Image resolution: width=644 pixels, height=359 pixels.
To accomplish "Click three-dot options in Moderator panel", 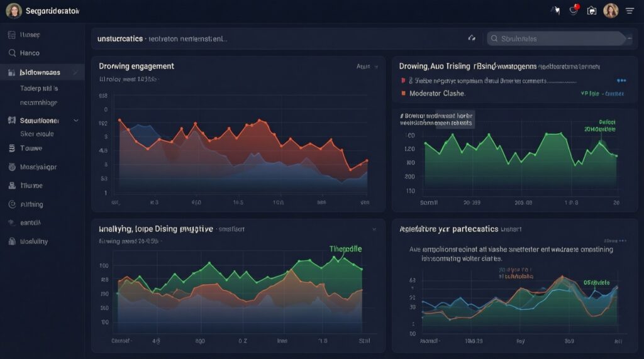I will [x=621, y=80].
